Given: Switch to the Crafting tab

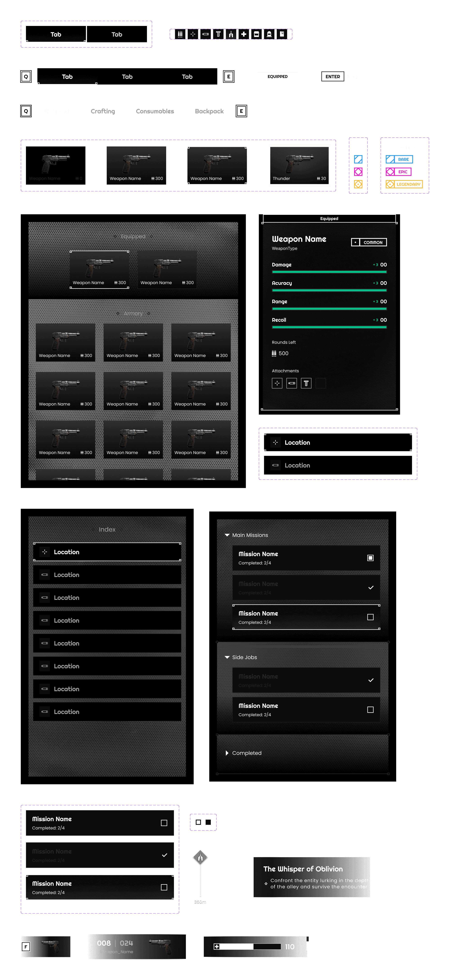Looking at the screenshot, I should (103, 111).
